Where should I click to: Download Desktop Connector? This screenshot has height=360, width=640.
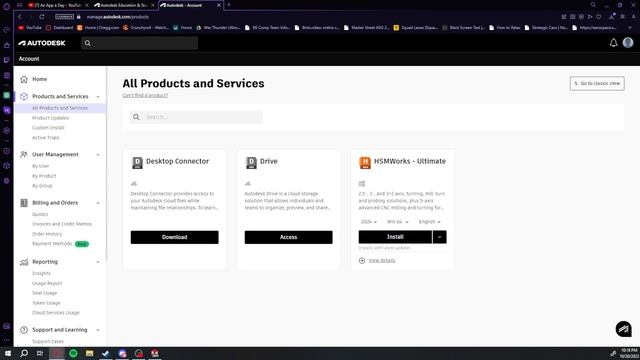174,237
